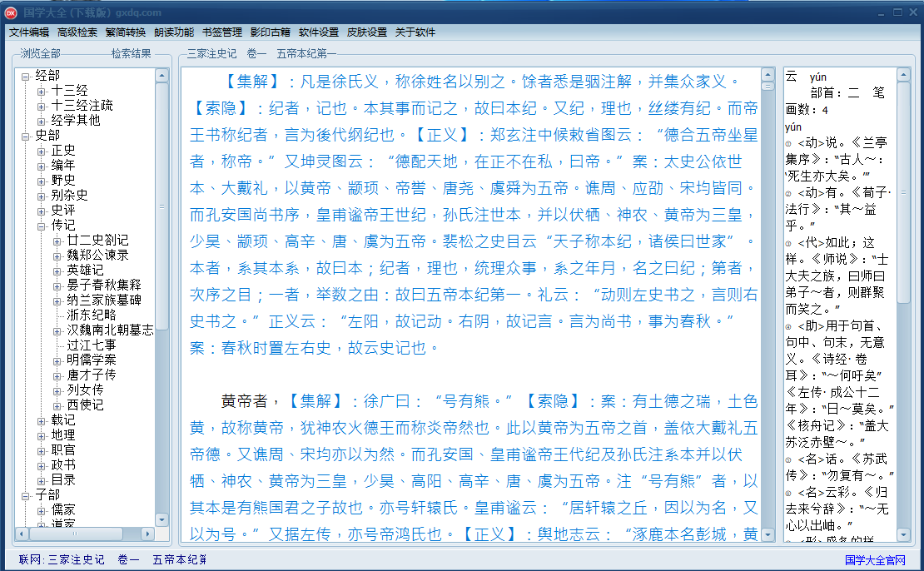The image size is (924, 571).
Task: Open the 书签管理 menu
Action: click(222, 32)
